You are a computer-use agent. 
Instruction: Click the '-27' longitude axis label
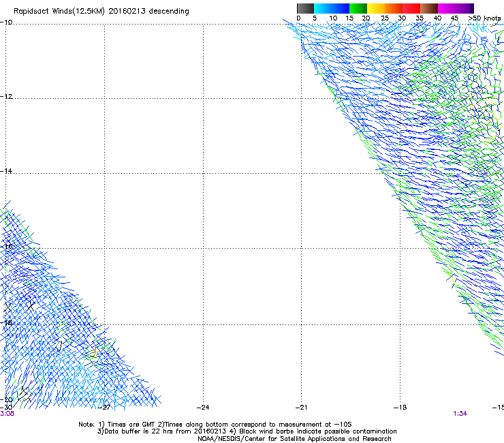pyautogui.click(x=104, y=408)
